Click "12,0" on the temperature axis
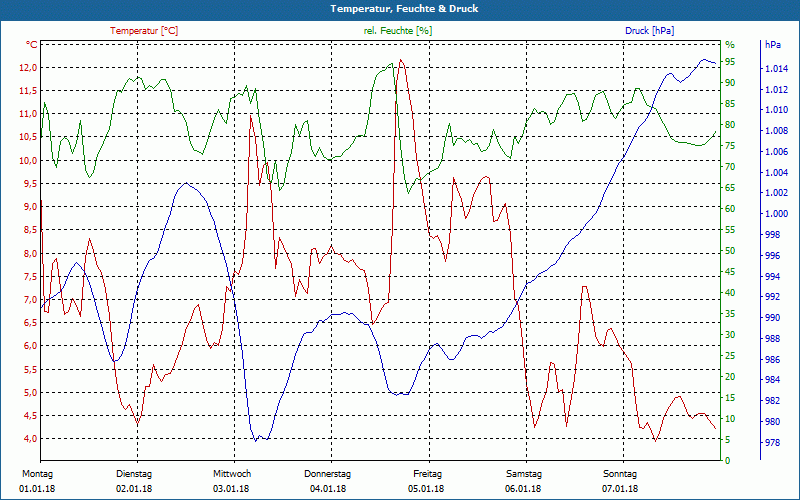Viewport: 800px width, 500px height. pyautogui.click(x=28, y=68)
